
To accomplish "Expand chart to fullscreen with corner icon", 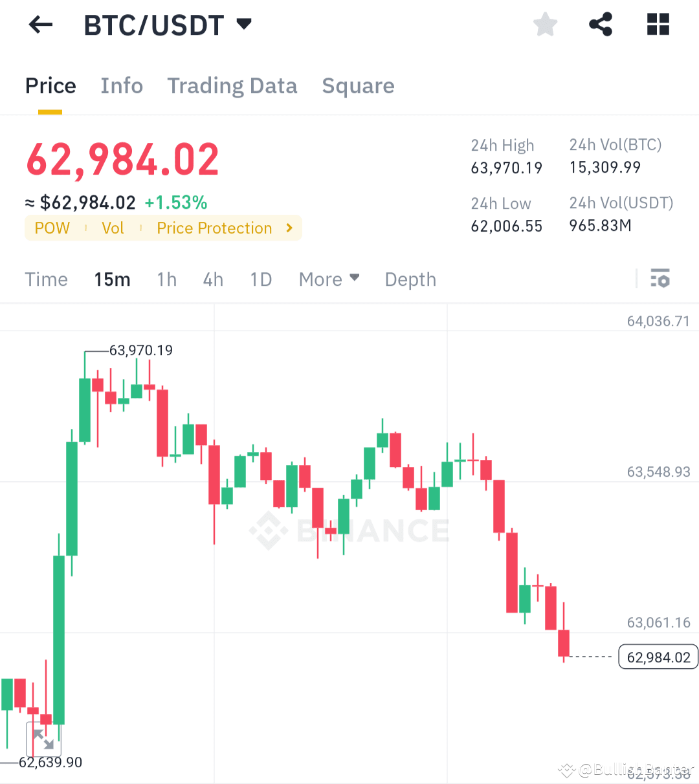I will pyautogui.click(x=44, y=739).
